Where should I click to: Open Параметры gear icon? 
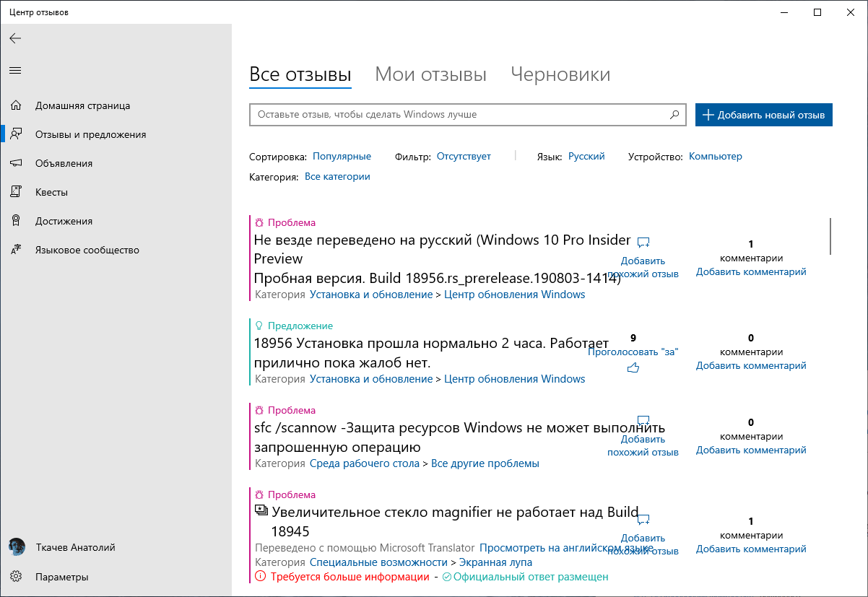(x=16, y=577)
